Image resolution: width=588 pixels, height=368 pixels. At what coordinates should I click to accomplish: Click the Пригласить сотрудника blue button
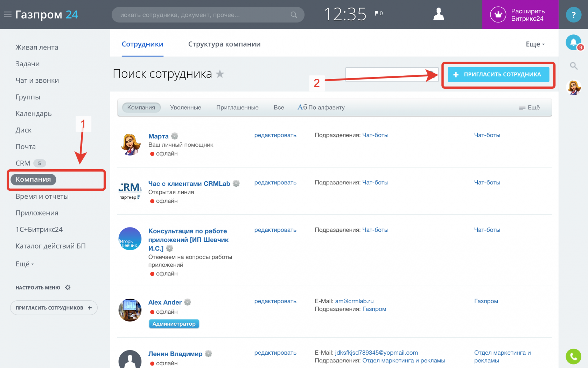pos(498,75)
